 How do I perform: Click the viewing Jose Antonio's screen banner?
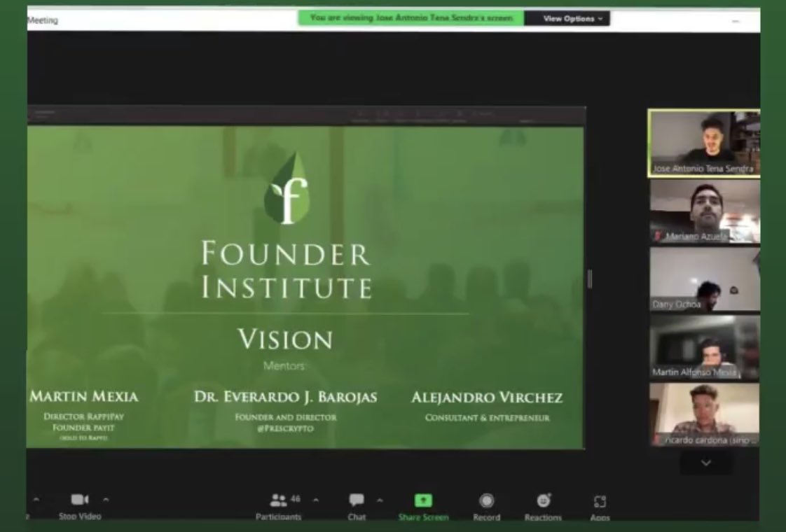coord(411,18)
